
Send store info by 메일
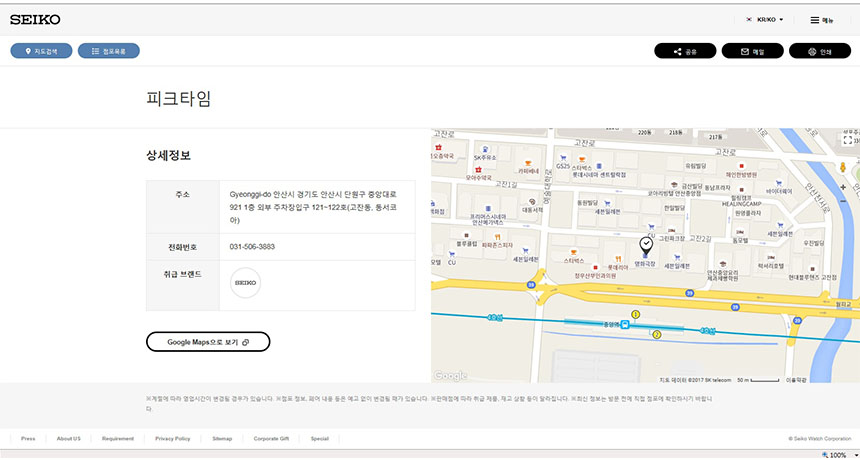point(752,51)
